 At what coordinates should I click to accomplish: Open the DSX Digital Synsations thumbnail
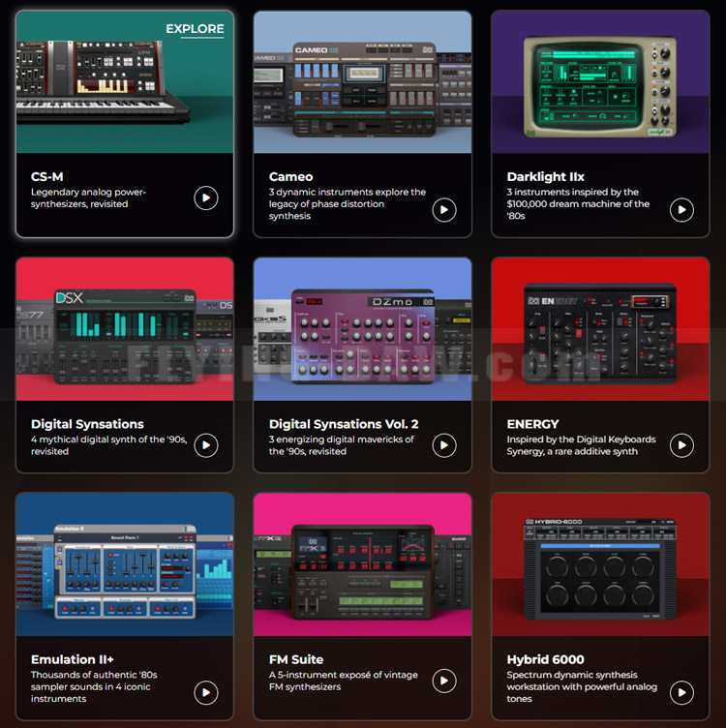pos(125,329)
